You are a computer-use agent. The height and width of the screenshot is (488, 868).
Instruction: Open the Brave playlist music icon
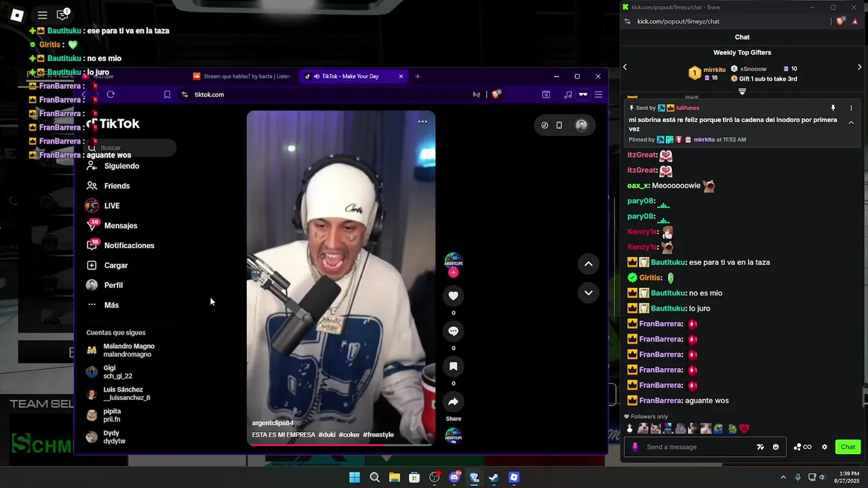pyautogui.click(x=568, y=94)
